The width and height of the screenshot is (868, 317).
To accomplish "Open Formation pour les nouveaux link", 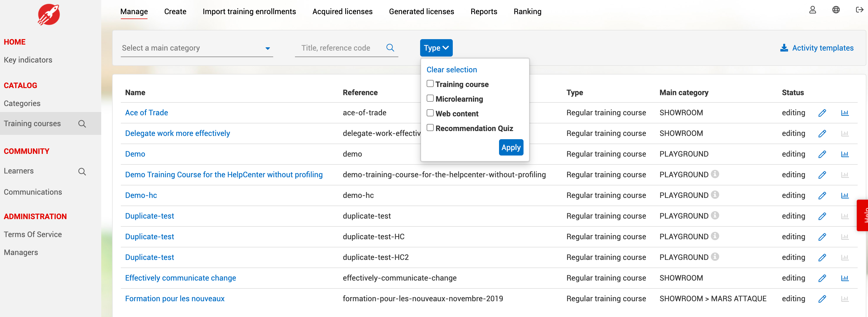I will click(x=174, y=299).
